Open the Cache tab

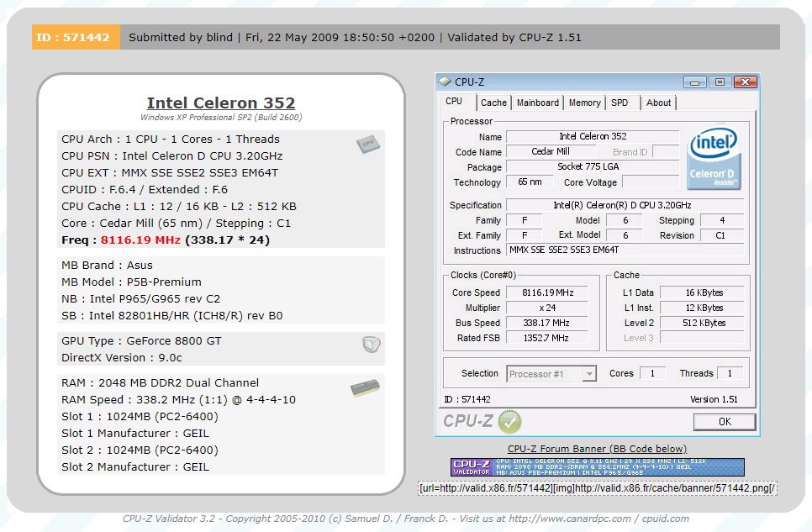(493, 103)
